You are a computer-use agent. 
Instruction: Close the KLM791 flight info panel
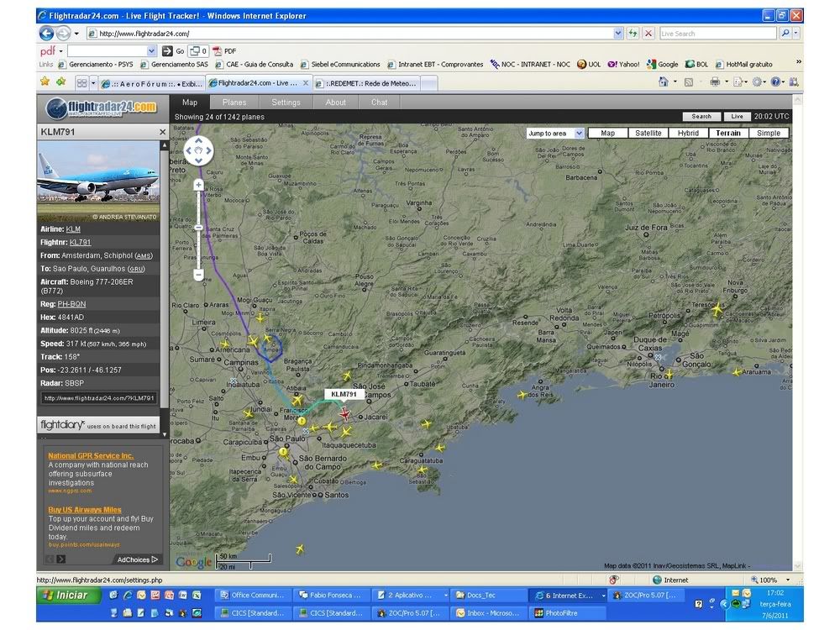163,133
